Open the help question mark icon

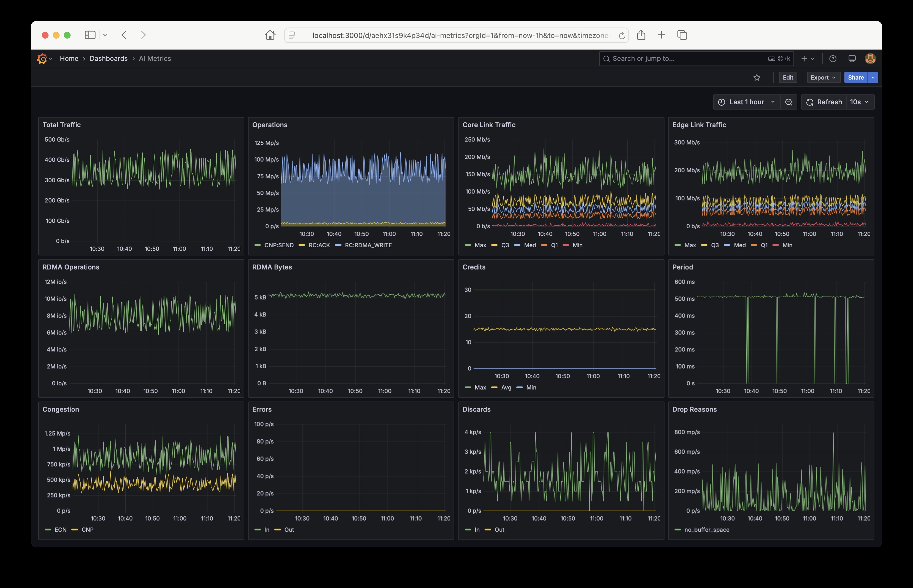pyautogui.click(x=833, y=58)
